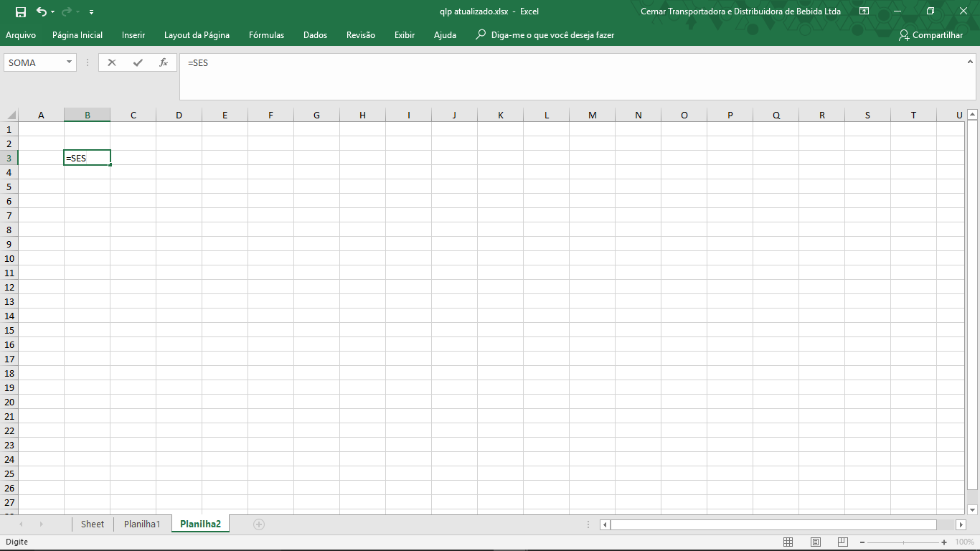This screenshot has width=980, height=551.
Task: Click horizontal scrollbar right arrow
Action: tap(961, 524)
